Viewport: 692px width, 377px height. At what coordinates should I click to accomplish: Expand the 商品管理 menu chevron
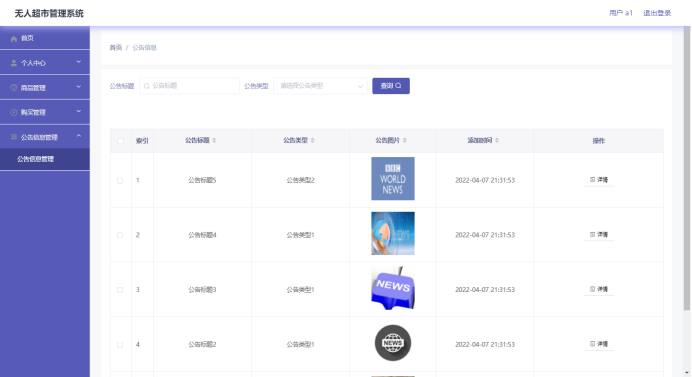pos(79,87)
